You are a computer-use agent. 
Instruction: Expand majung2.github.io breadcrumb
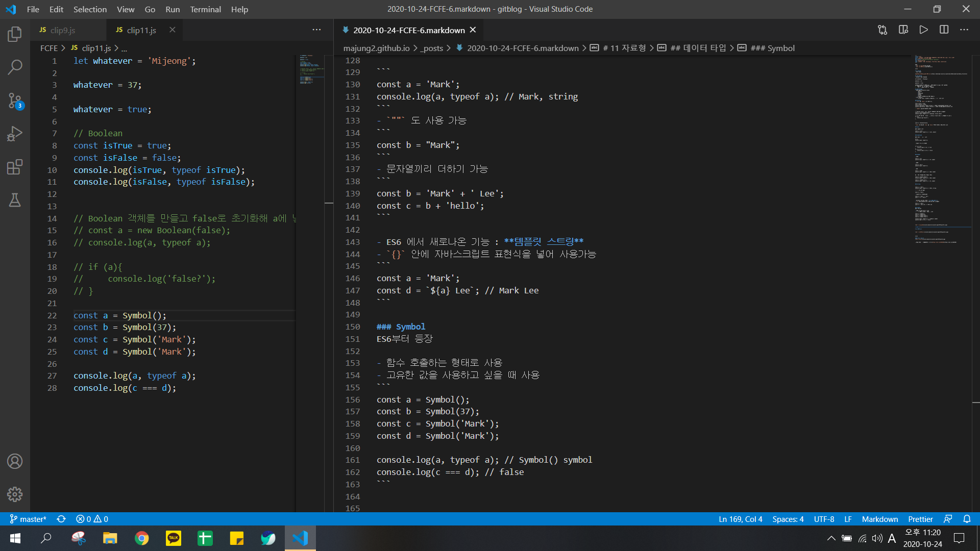pyautogui.click(x=376, y=48)
